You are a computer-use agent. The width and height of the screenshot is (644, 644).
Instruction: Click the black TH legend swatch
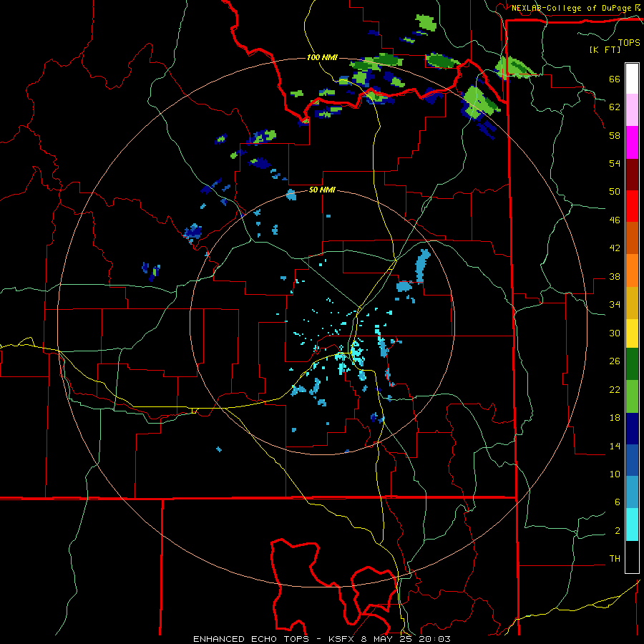632,557
